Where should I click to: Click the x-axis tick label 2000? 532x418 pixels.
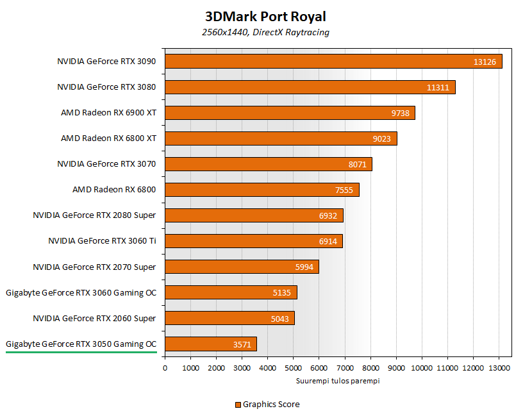click(217, 368)
